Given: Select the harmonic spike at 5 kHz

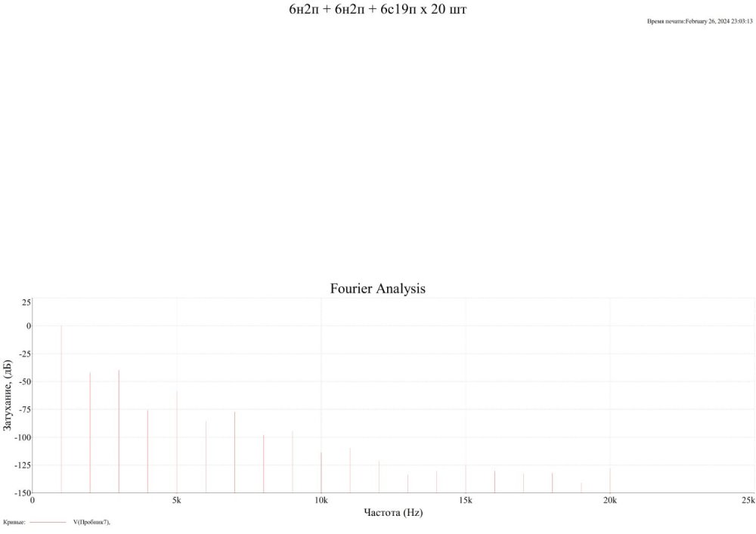Looking at the screenshot, I should pyautogui.click(x=177, y=442).
